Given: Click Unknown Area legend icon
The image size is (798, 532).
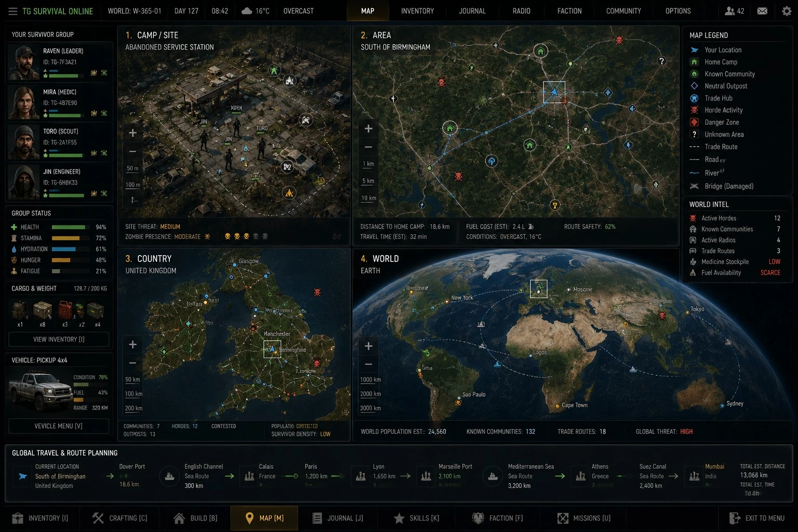Looking at the screenshot, I should (x=694, y=134).
